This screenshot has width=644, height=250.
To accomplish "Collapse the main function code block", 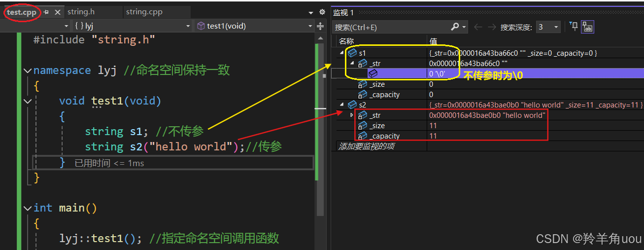I will [x=28, y=208].
